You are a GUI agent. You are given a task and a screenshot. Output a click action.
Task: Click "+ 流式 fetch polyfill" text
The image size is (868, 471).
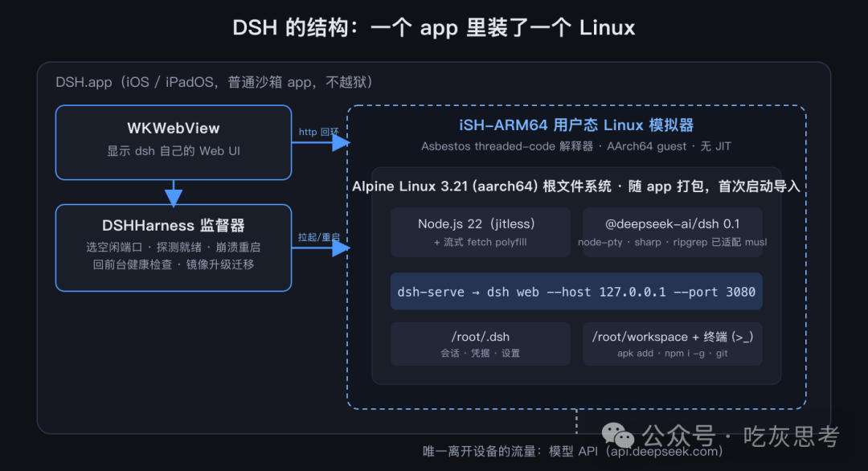pyautogui.click(x=480, y=243)
